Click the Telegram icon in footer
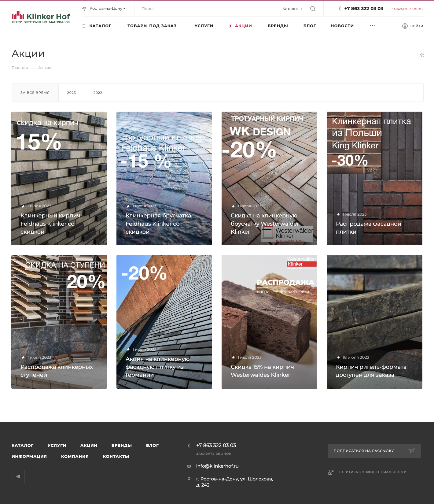This screenshot has height=504, width=434. tap(18, 476)
